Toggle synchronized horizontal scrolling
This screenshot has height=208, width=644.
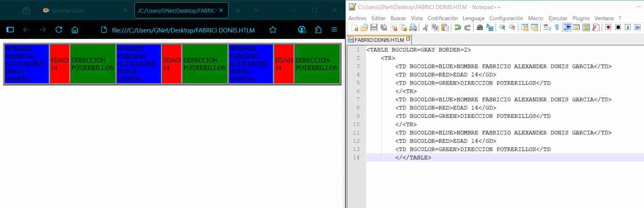(534, 27)
